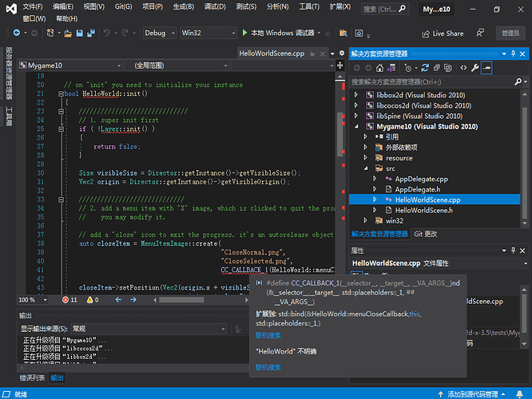The height and width of the screenshot is (399, 532).
Task: Collapse the src folder in solution tree
Action: click(367, 168)
